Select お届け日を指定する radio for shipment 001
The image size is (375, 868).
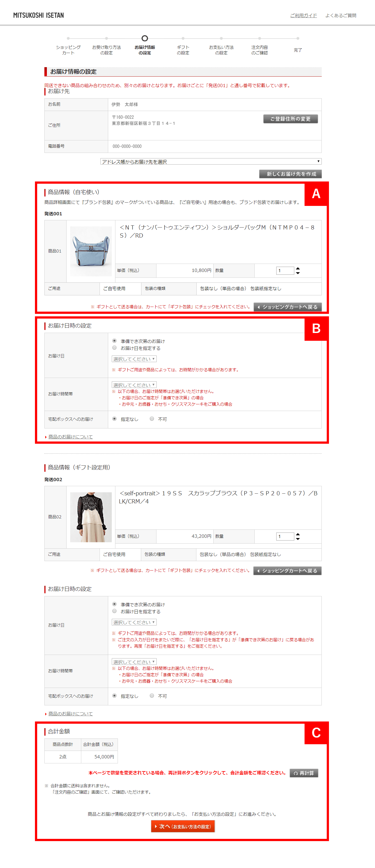(x=115, y=348)
